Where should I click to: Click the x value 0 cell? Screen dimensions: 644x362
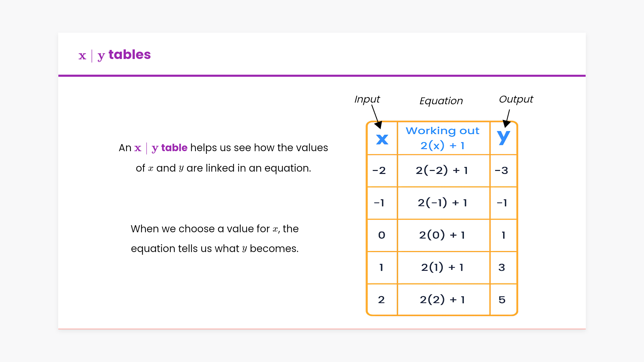(x=382, y=235)
